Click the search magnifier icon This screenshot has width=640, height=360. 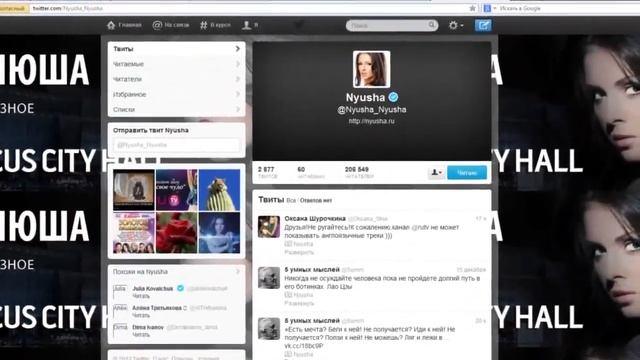[x=431, y=25]
